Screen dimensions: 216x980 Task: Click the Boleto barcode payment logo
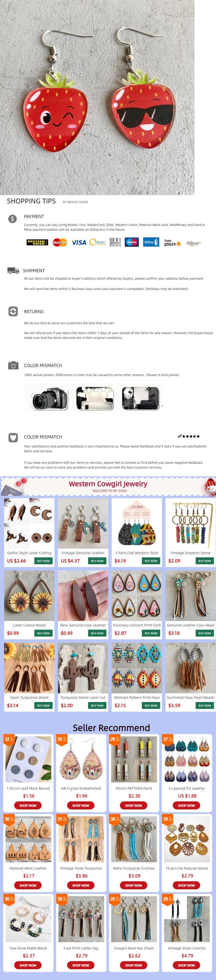tap(115, 242)
